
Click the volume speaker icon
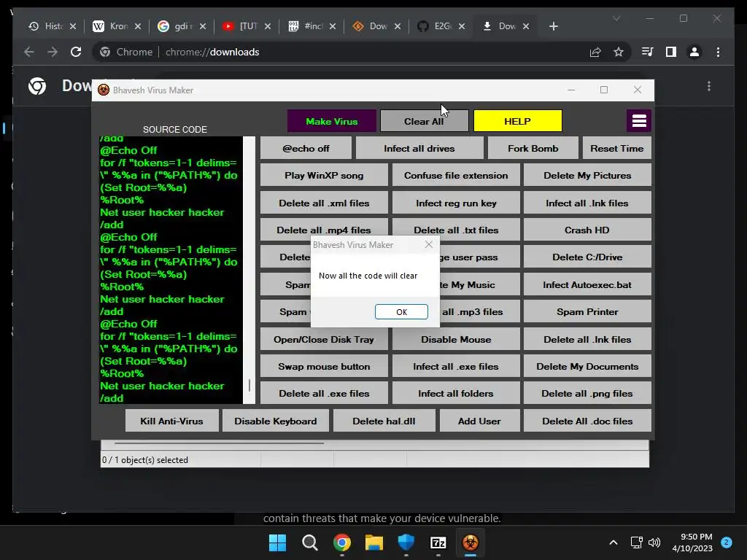654,542
